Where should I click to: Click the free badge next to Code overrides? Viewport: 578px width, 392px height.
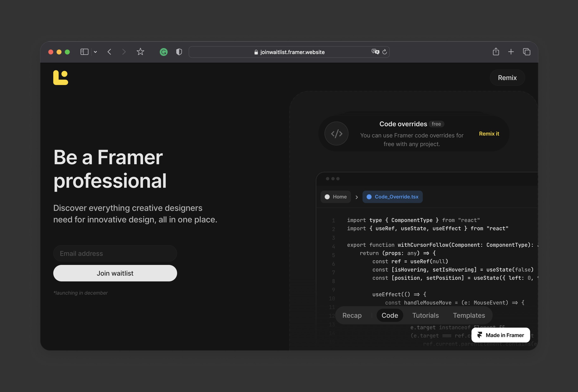[436, 124]
